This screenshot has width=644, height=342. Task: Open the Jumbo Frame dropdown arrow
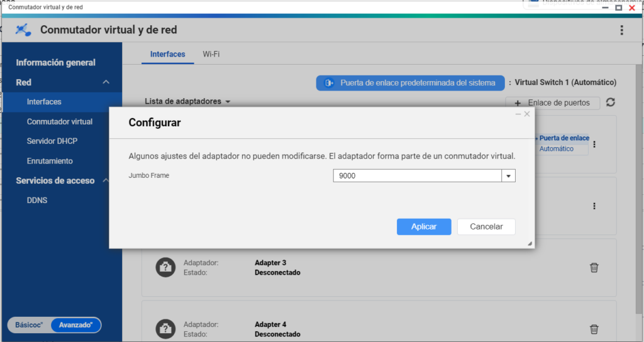coord(508,176)
